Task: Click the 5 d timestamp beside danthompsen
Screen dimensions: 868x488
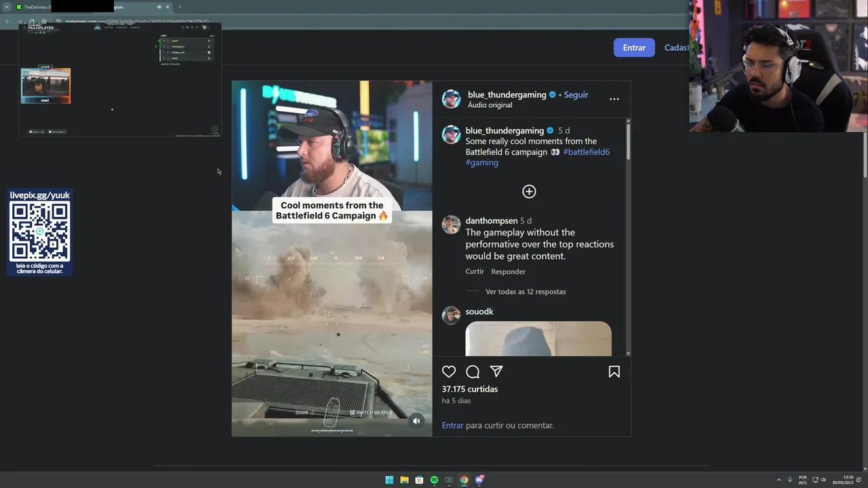Action: point(526,221)
